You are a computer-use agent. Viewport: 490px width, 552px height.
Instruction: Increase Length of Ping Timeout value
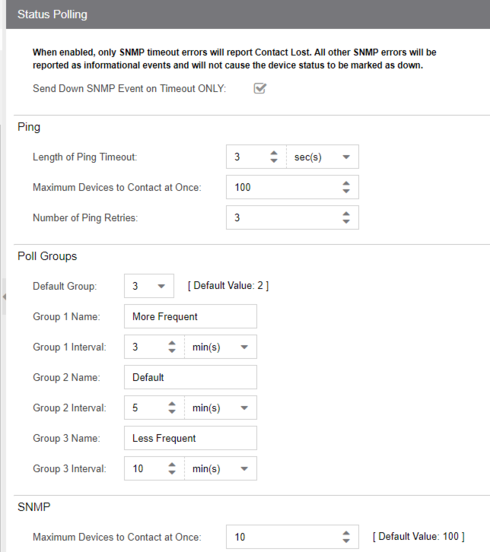[x=274, y=153]
